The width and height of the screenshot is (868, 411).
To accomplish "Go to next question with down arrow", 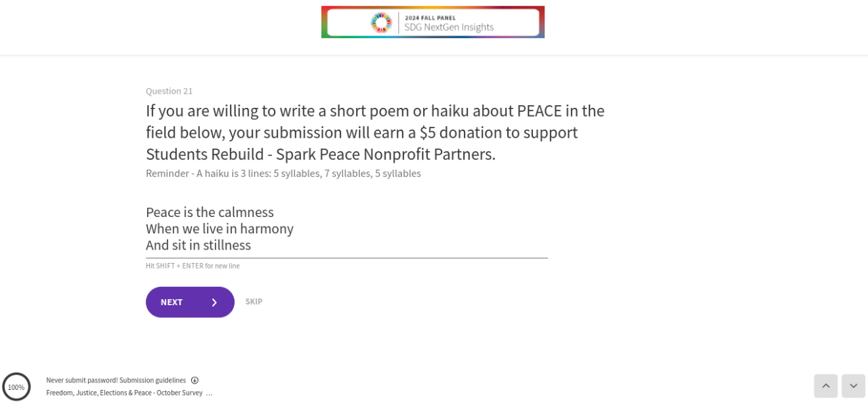I will (x=853, y=386).
